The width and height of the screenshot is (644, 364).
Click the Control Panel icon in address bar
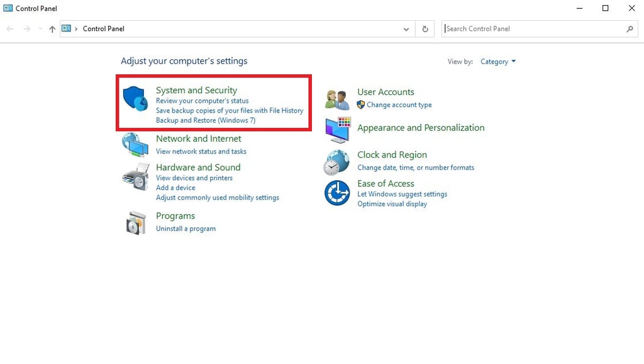click(66, 28)
